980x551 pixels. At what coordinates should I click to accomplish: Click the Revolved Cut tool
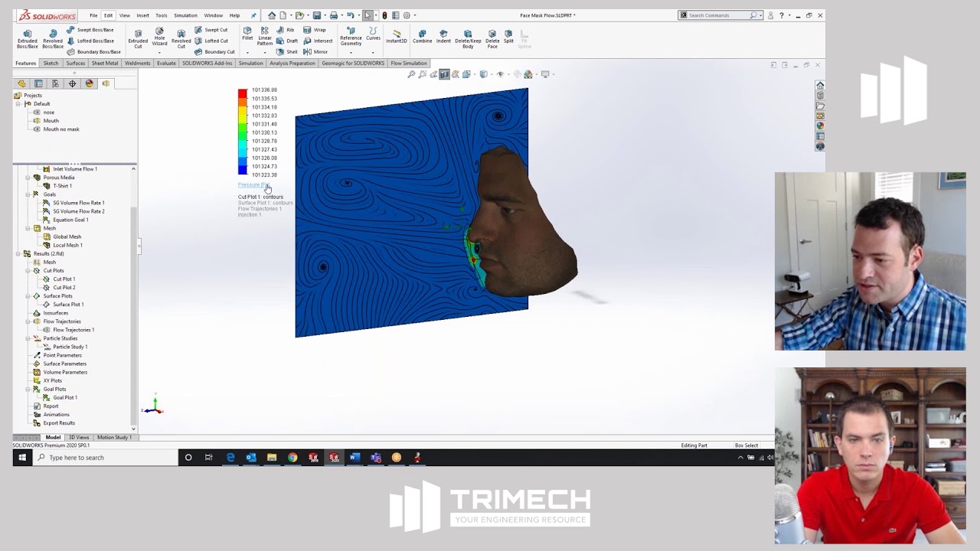181,39
